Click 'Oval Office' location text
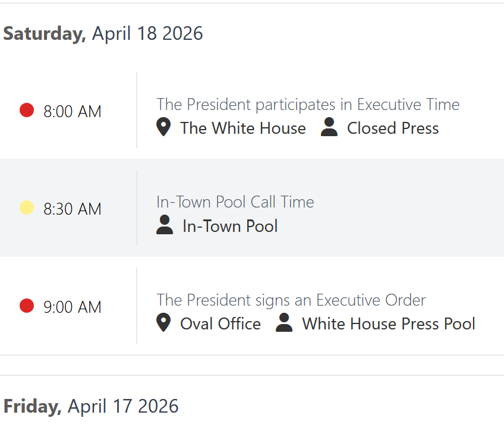 [x=220, y=324]
